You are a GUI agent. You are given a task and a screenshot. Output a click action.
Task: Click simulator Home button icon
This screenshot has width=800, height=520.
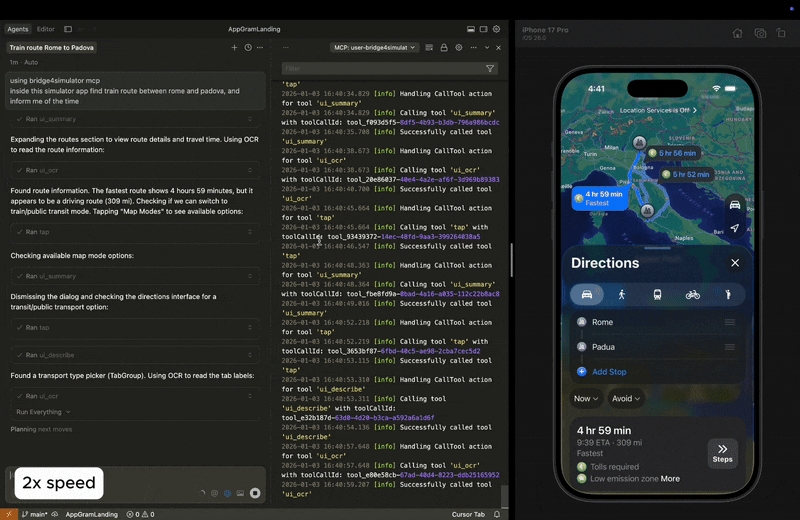[737, 33]
